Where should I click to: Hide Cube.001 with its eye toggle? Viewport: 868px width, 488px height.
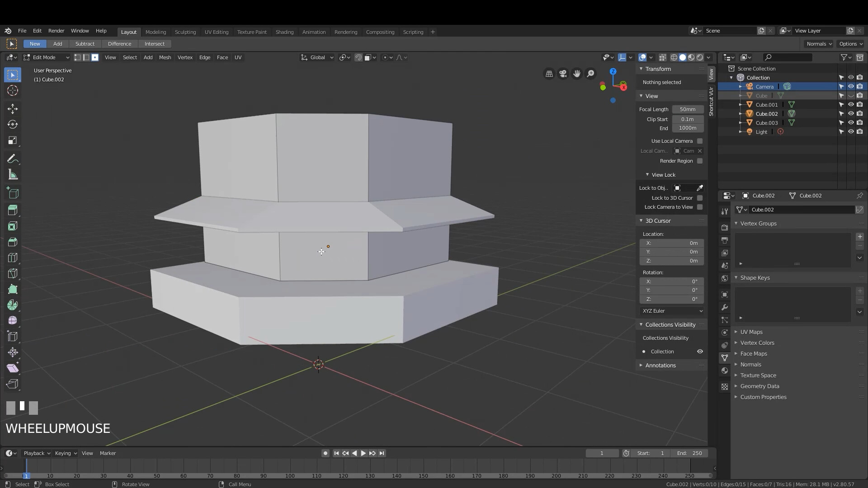[x=852, y=104]
